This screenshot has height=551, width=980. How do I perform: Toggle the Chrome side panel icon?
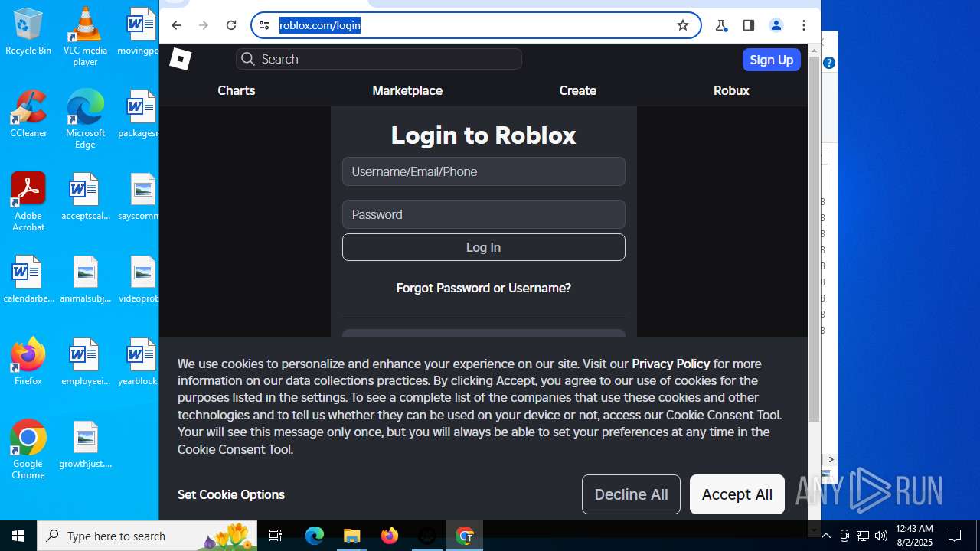(749, 25)
